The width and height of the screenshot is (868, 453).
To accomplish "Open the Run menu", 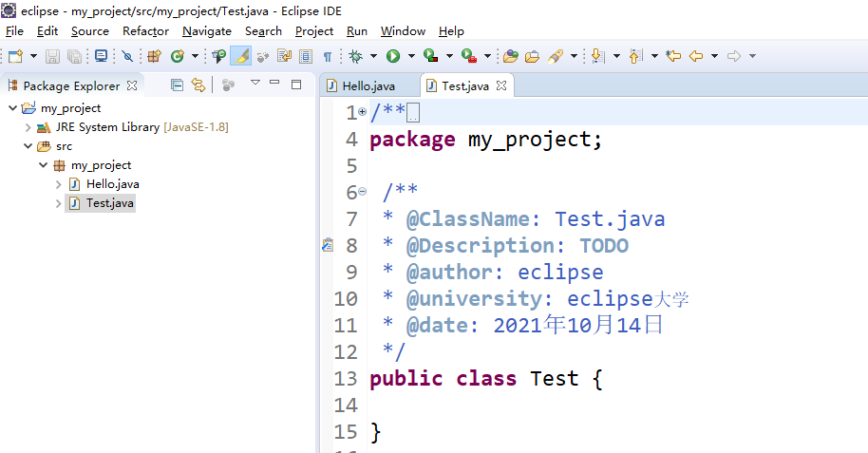I will (x=357, y=31).
